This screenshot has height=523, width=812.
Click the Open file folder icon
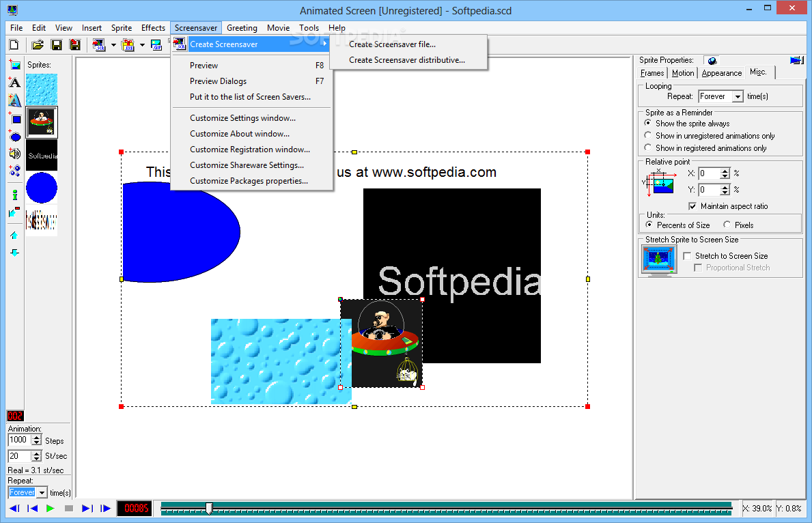(38, 45)
